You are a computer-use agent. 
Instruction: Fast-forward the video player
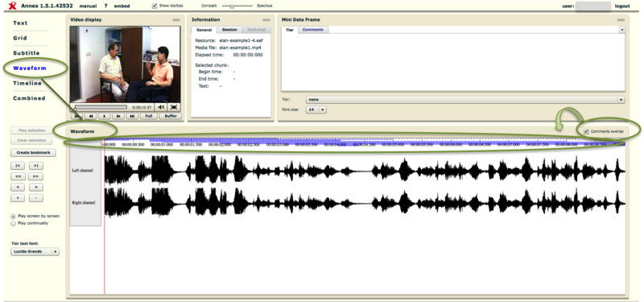[118, 116]
